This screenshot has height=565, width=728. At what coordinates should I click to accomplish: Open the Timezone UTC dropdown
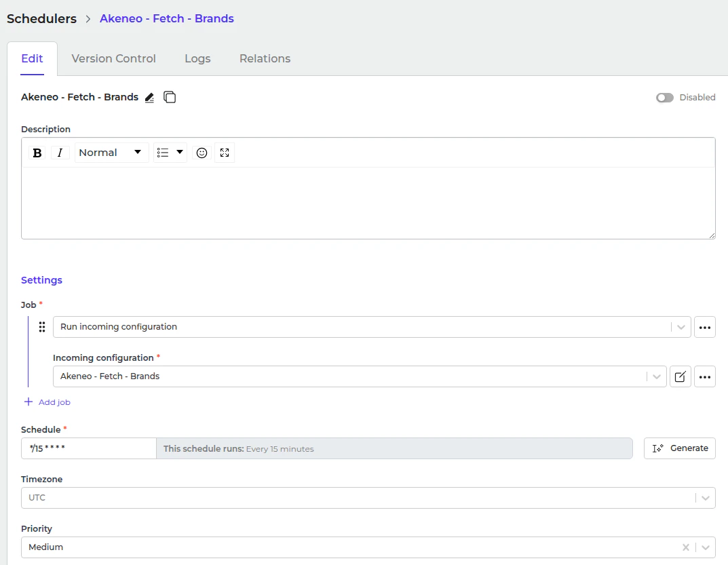(x=368, y=498)
